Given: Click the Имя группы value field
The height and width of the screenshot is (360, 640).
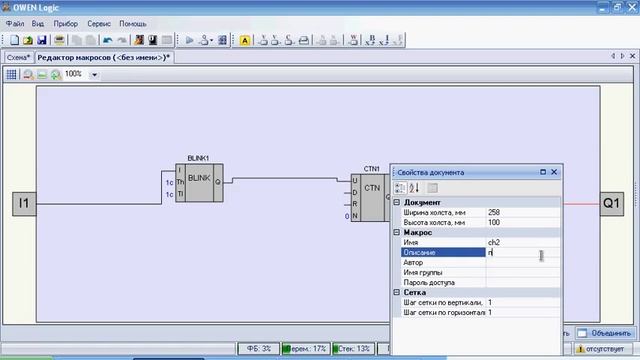Looking at the screenshot, I should coord(523,272).
